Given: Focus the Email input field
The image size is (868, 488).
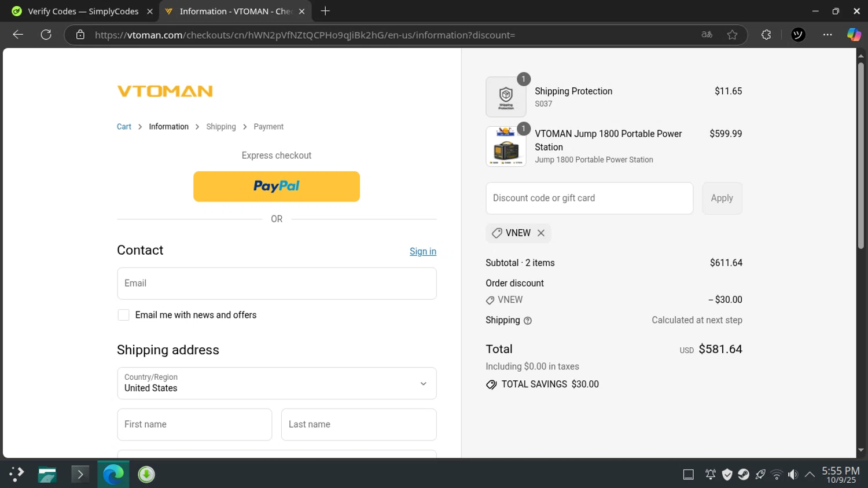Looking at the screenshot, I should [x=277, y=284].
